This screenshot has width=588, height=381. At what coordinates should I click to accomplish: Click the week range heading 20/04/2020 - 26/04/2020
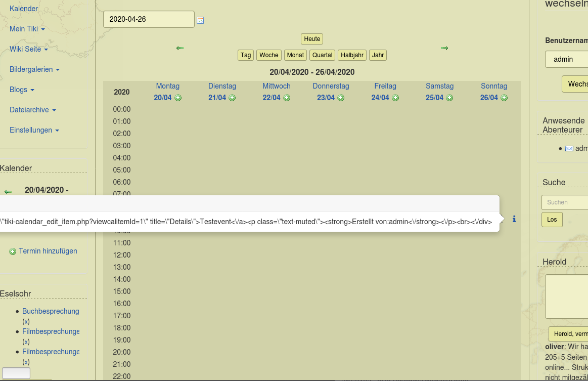312,72
